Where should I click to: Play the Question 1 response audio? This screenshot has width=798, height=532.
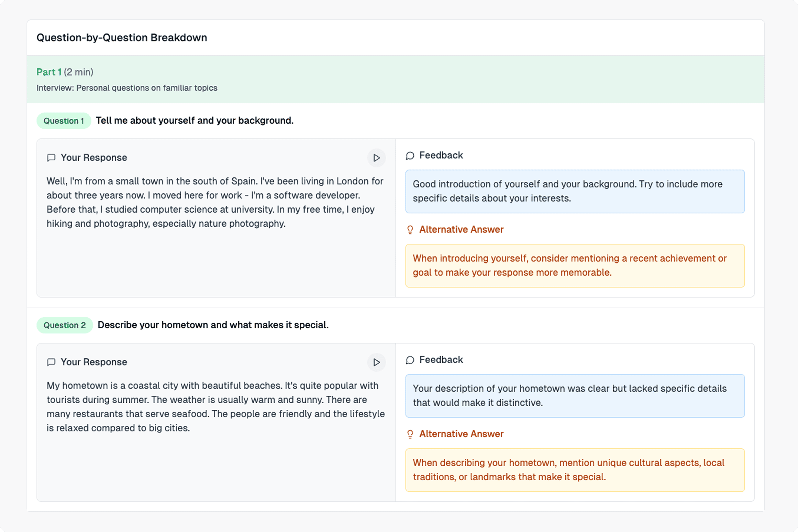tap(376, 158)
